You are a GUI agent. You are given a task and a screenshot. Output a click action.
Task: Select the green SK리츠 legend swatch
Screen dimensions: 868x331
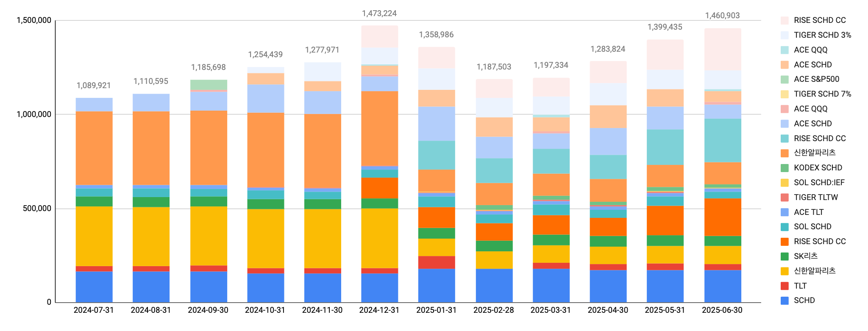(785, 256)
